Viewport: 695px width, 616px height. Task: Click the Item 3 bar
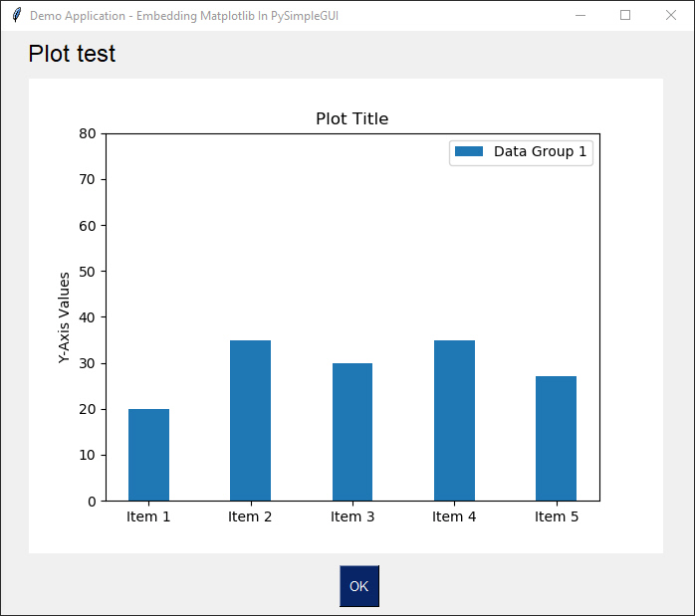[x=352, y=432]
